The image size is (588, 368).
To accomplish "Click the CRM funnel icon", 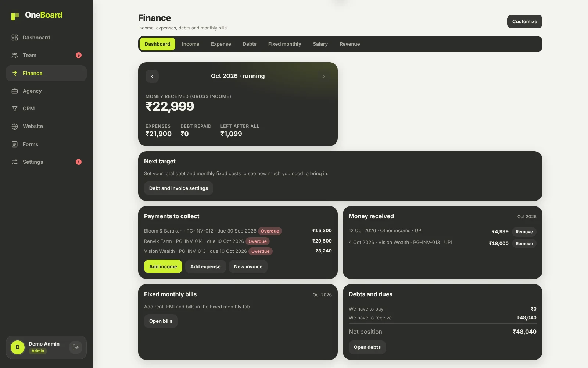I will [15, 109].
